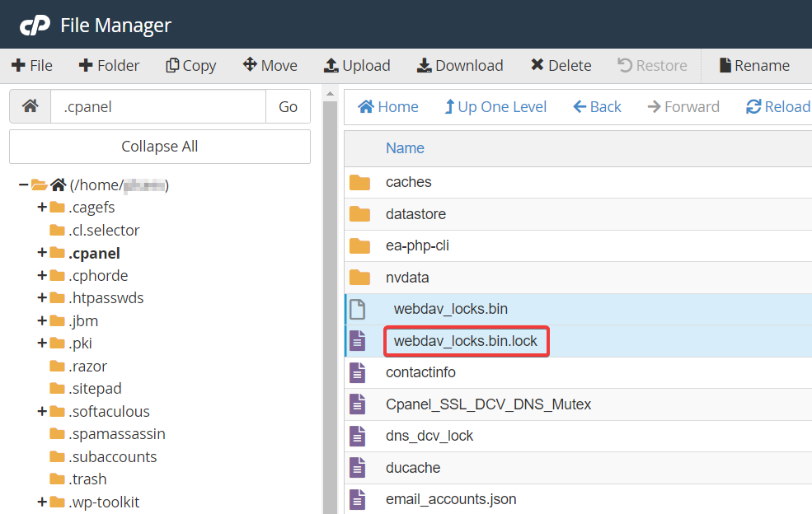Click Up One Level
The height and width of the screenshot is (514, 812).
[495, 106]
